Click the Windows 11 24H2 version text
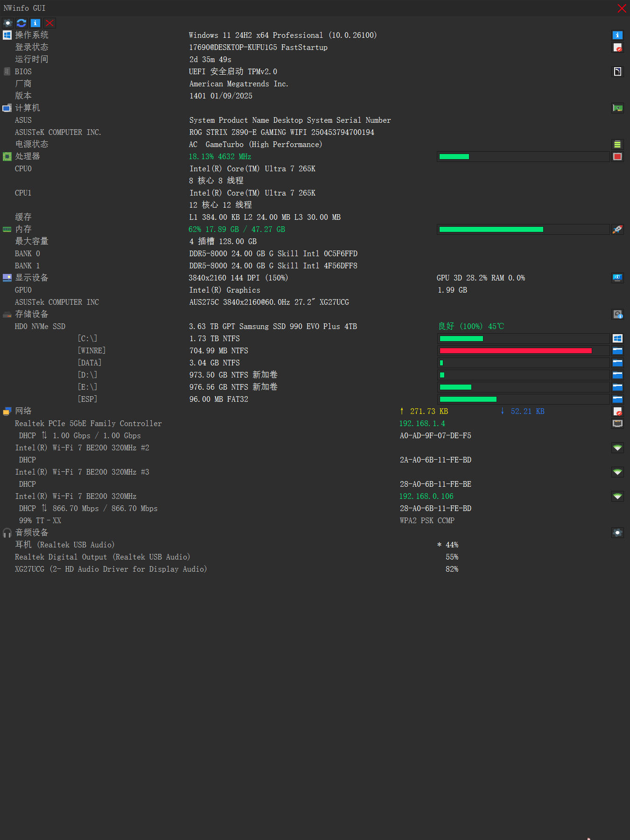Image resolution: width=630 pixels, height=840 pixels. pos(283,35)
